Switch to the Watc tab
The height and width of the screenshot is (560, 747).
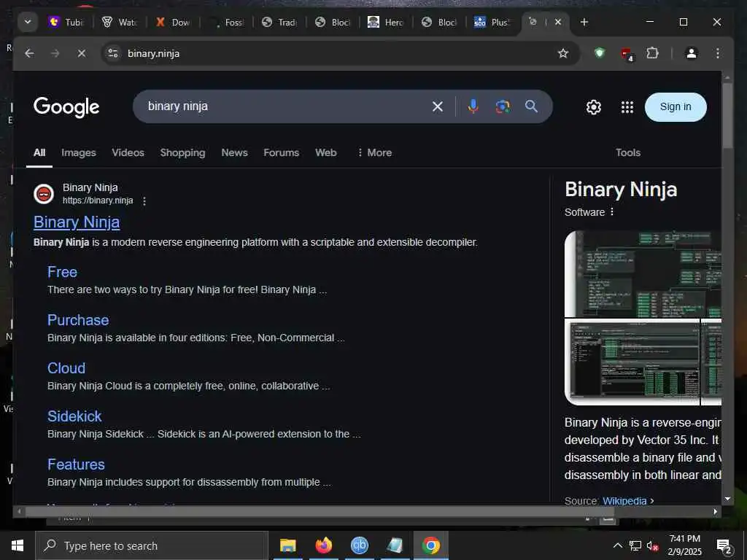(x=120, y=22)
